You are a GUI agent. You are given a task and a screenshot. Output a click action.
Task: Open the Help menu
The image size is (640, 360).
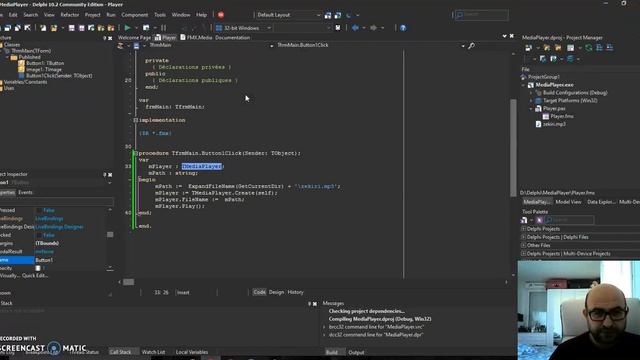coord(202,15)
